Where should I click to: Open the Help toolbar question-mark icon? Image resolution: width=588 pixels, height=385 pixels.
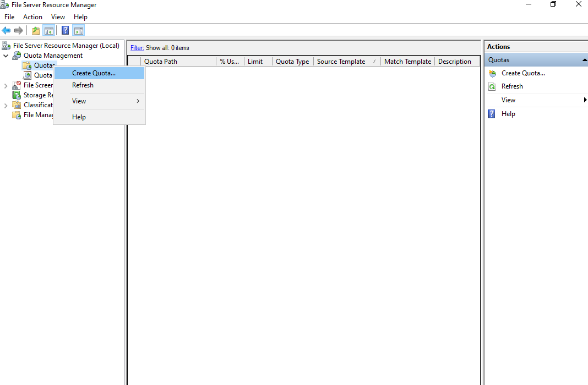click(66, 30)
